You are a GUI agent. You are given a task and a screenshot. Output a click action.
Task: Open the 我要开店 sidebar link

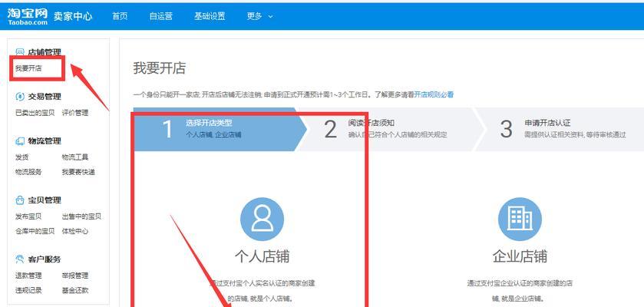click(x=28, y=68)
